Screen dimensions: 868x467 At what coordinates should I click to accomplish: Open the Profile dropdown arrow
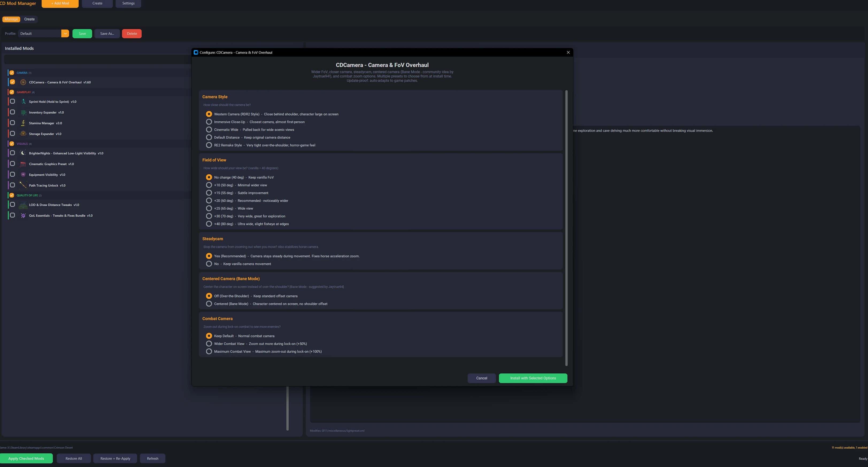tap(65, 33)
